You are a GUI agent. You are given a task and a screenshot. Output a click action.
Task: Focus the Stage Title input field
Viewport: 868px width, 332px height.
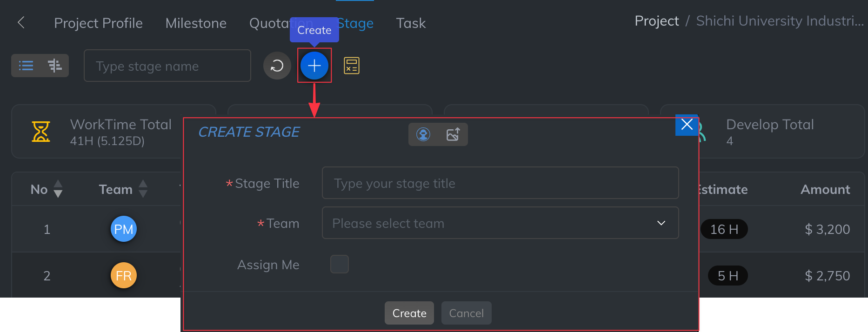(500, 183)
